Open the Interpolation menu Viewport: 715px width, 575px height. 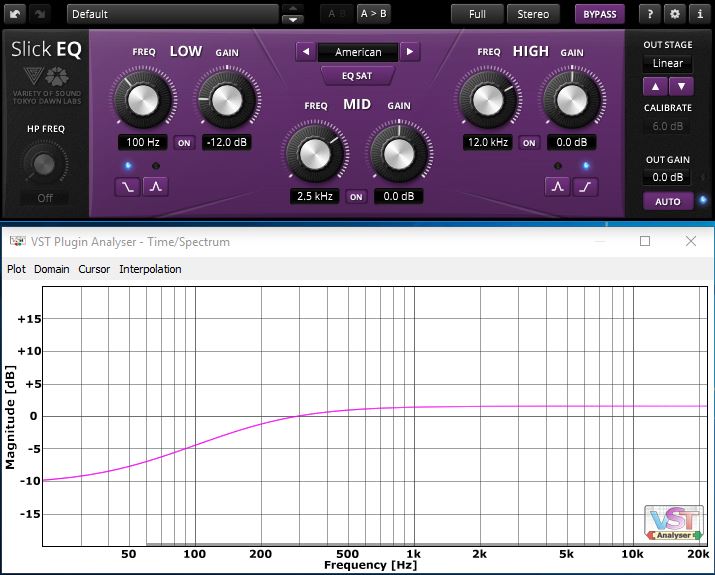[x=150, y=269]
